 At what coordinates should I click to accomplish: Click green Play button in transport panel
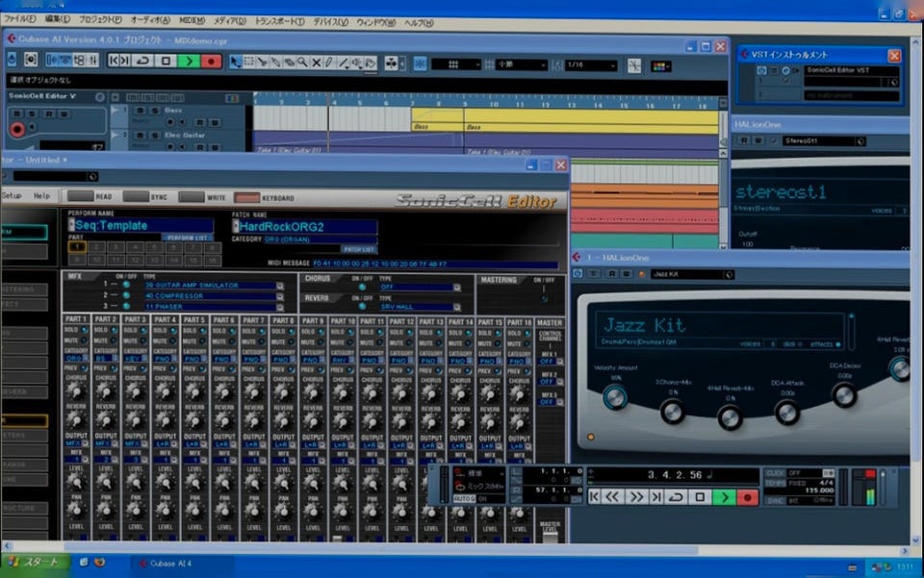tap(724, 496)
